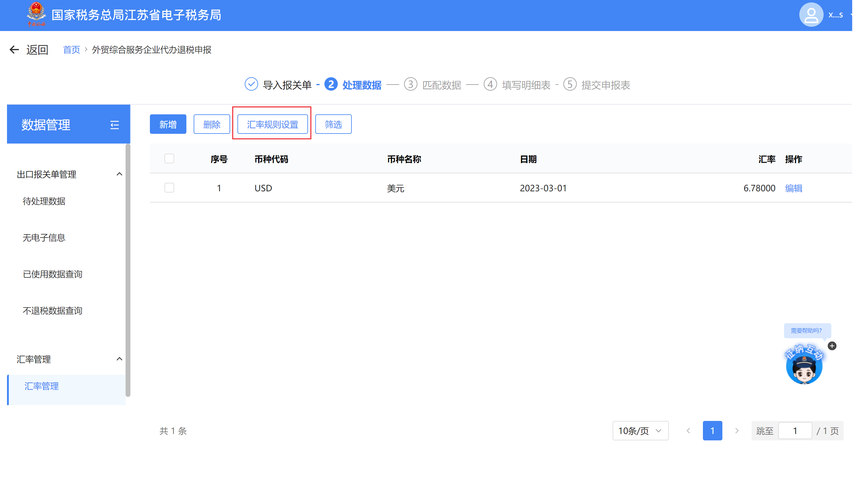868x493 pixels.
Task: Click the 征纳互动 assistant mascot
Action: pyautogui.click(x=804, y=365)
